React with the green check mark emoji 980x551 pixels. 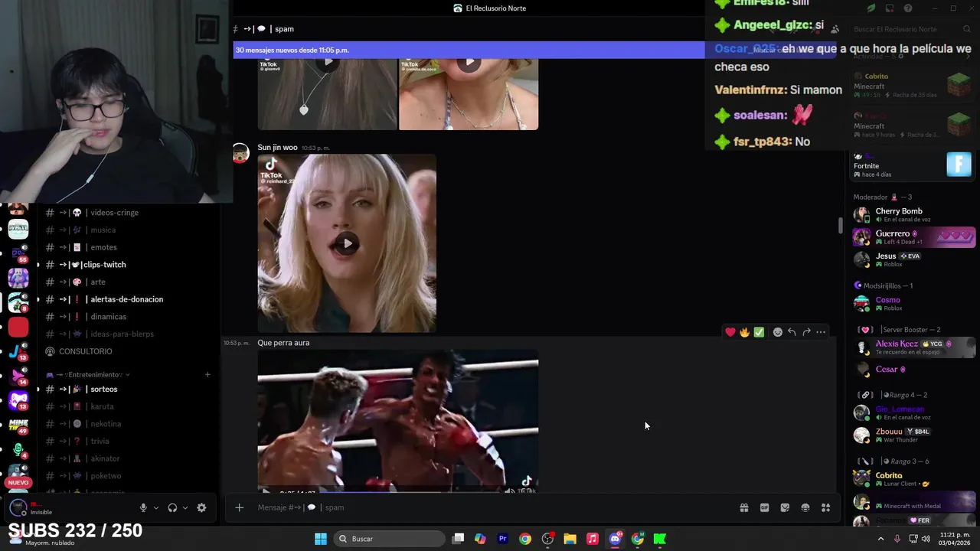(759, 332)
